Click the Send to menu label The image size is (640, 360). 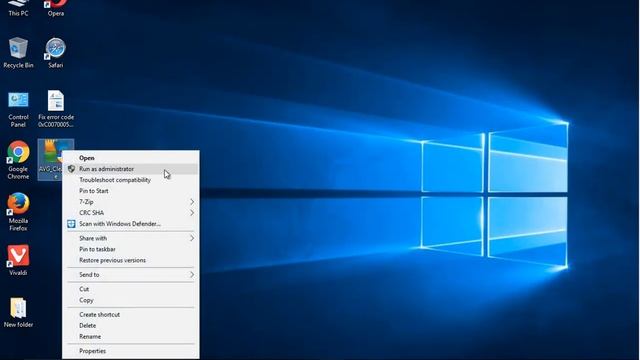89,275
